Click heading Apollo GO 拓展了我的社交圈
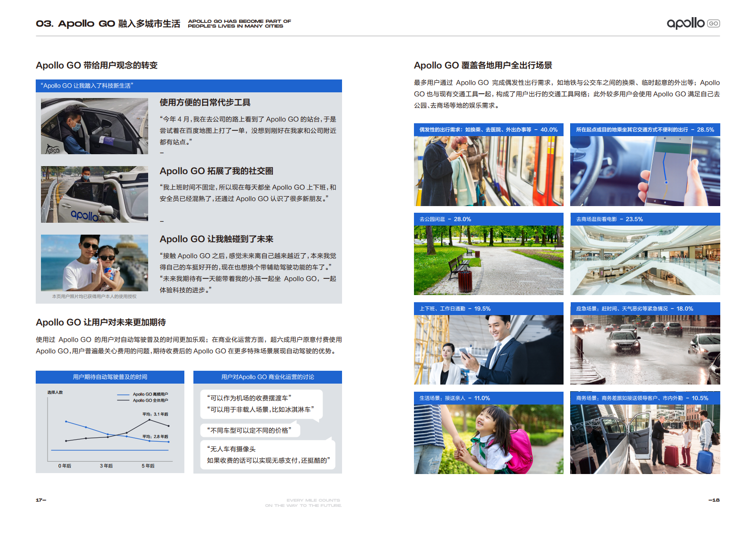Image resolution: width=756 pixels, height=534 pixels. [216, 171]
